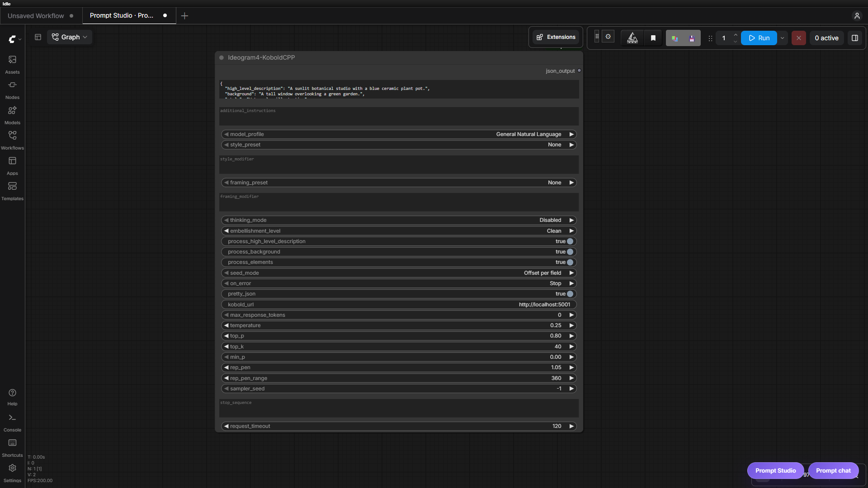Click the red X cancel button
Image resolution: width=868 pixels, height=488 pixels.
(798, 38)
